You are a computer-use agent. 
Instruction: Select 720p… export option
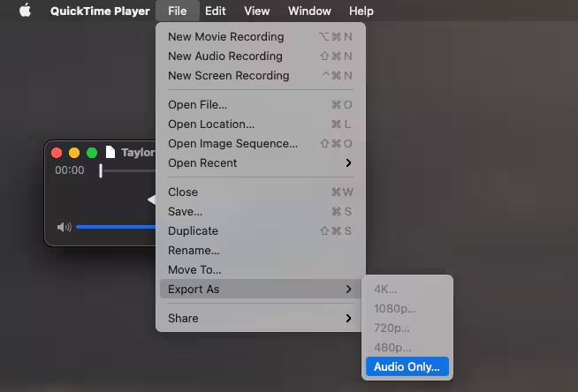[x=407, y=328]
